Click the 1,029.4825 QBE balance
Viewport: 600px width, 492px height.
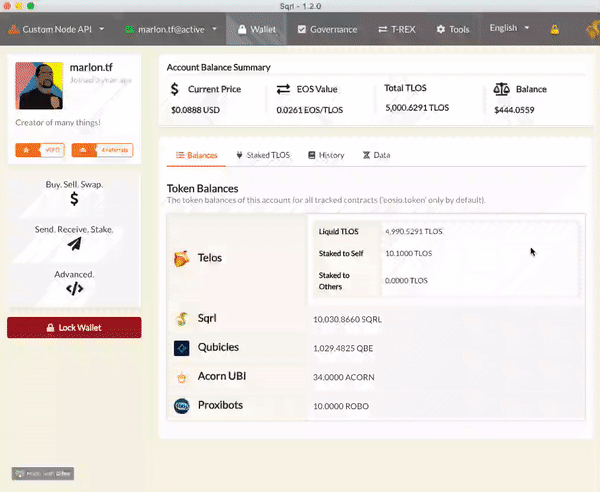click(x=343, y=348)
